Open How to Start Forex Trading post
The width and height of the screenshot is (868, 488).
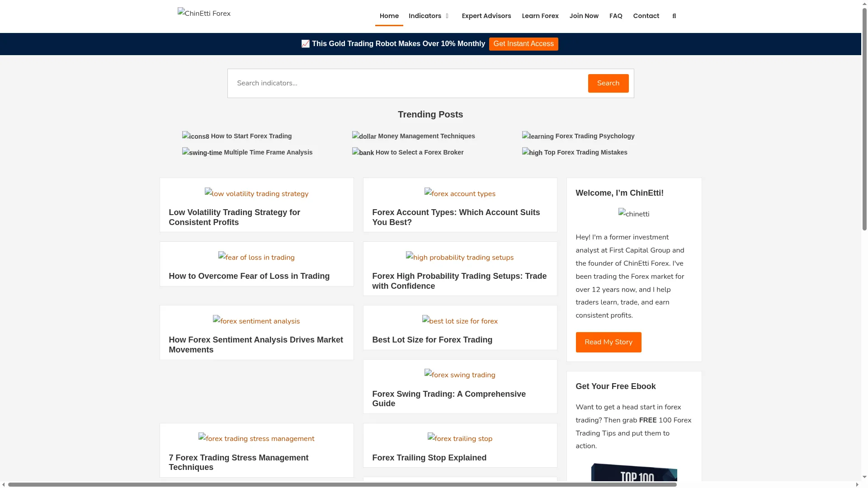point(251,136)
